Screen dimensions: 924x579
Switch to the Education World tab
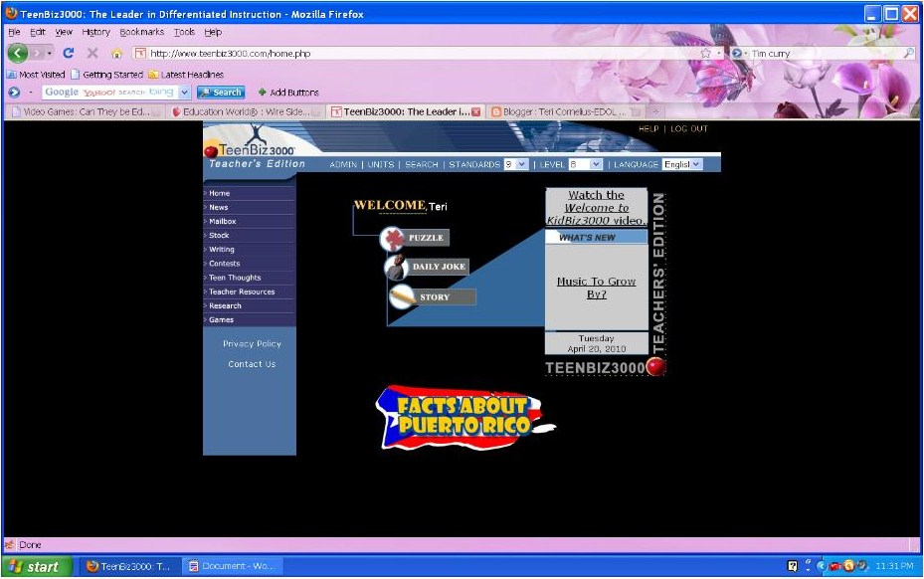pyautogui.click(x=246, y=111)
